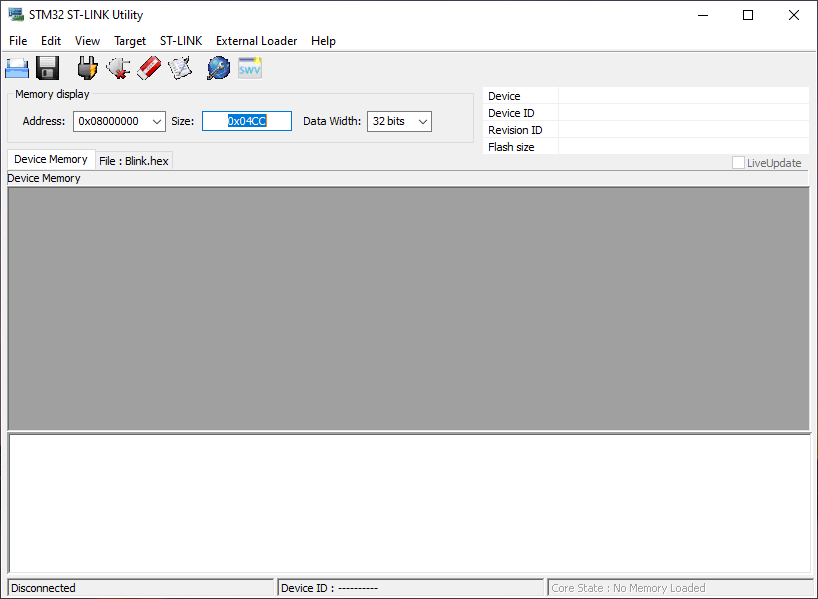Image resolution: width=818 pixels, height=599 pixels.
Task: Open the Help menu
Action: [323, 41]
